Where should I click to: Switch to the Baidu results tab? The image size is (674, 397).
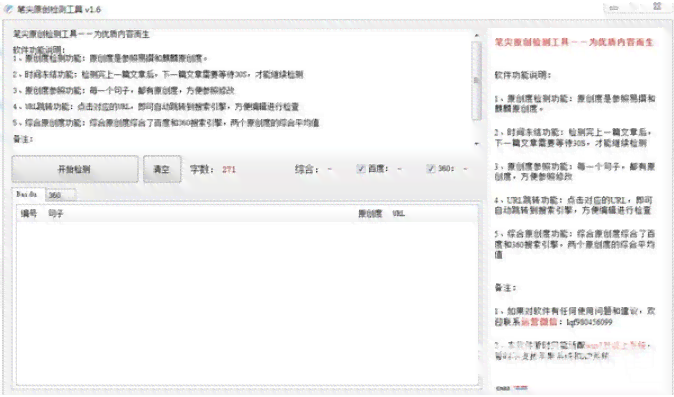pyautogui.click(x=27, y=194)
